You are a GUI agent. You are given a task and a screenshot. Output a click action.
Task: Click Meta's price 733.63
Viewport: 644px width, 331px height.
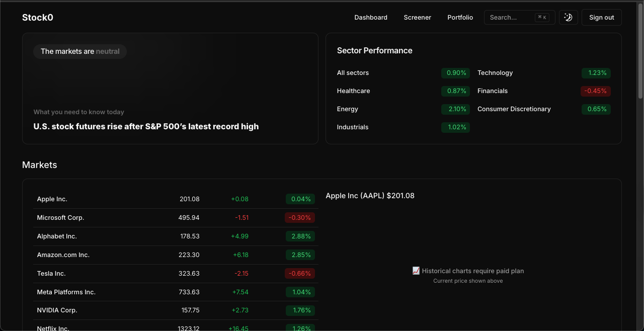pyautogui.click(x=189, y=292)
